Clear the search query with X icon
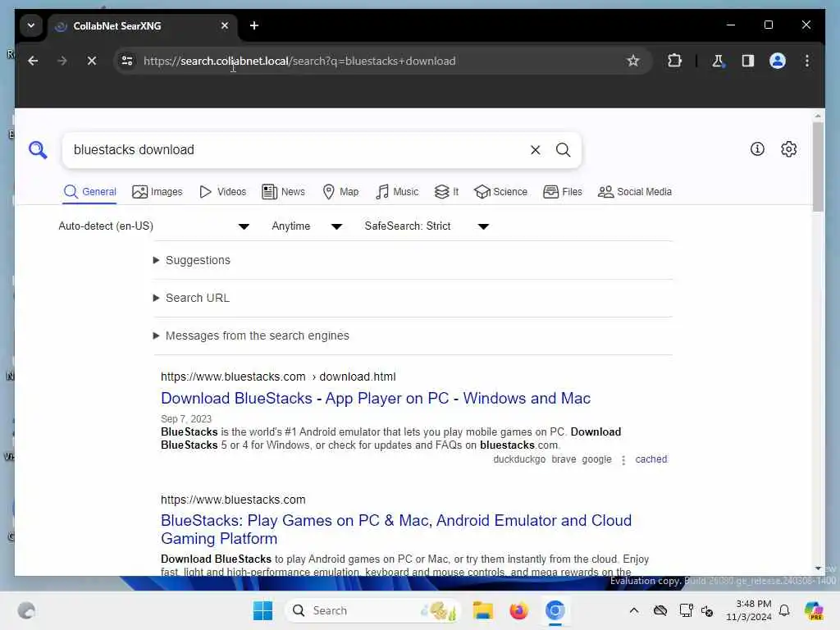 pos(535,150)
